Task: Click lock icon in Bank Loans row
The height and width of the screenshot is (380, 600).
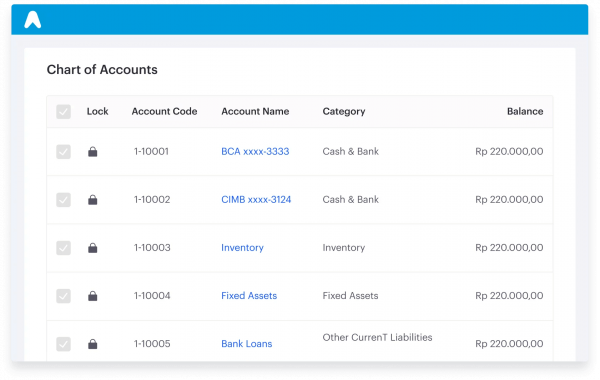Action: point(93,344)
